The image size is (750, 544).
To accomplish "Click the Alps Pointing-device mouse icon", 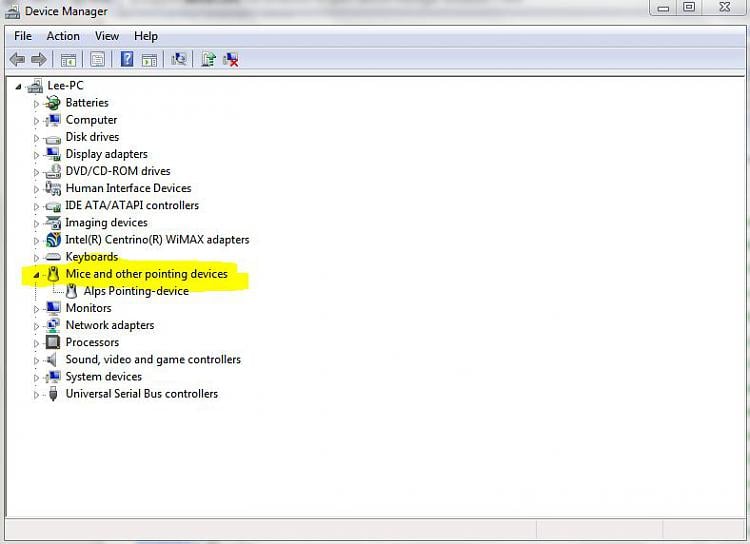I will point(71,291).
